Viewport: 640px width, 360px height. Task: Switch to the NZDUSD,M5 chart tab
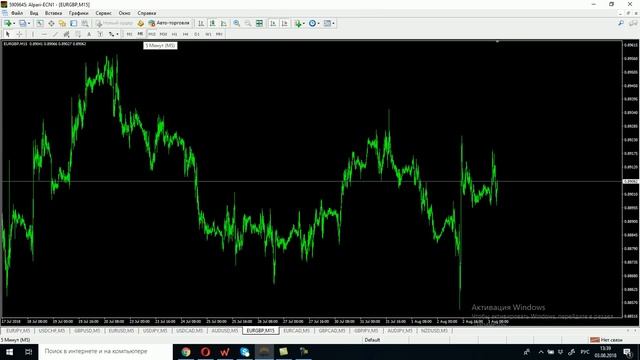[435, 331]
